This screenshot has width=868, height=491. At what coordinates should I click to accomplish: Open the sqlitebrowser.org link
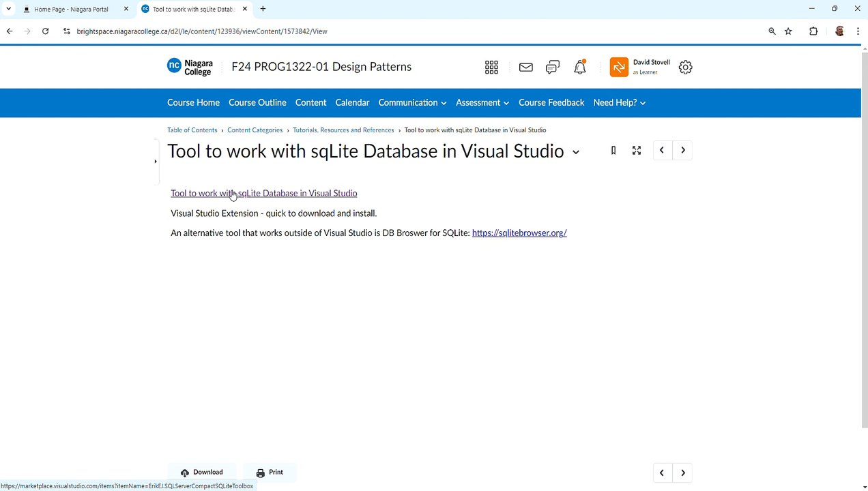pyautogui.click(x=519, y=233)
